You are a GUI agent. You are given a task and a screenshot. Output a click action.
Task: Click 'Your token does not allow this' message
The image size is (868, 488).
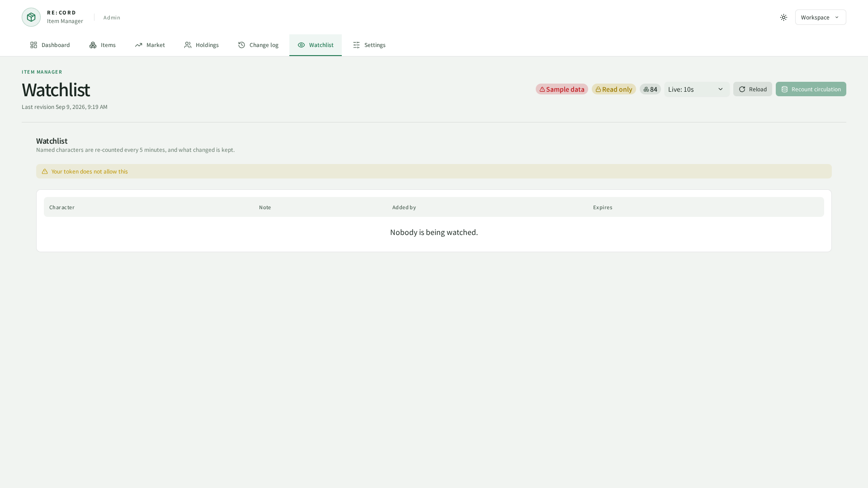(x=90, y=171)
